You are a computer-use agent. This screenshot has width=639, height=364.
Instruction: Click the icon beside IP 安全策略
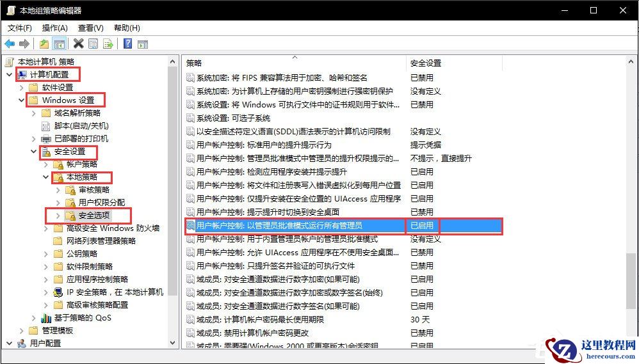click(x=58, y=292)
